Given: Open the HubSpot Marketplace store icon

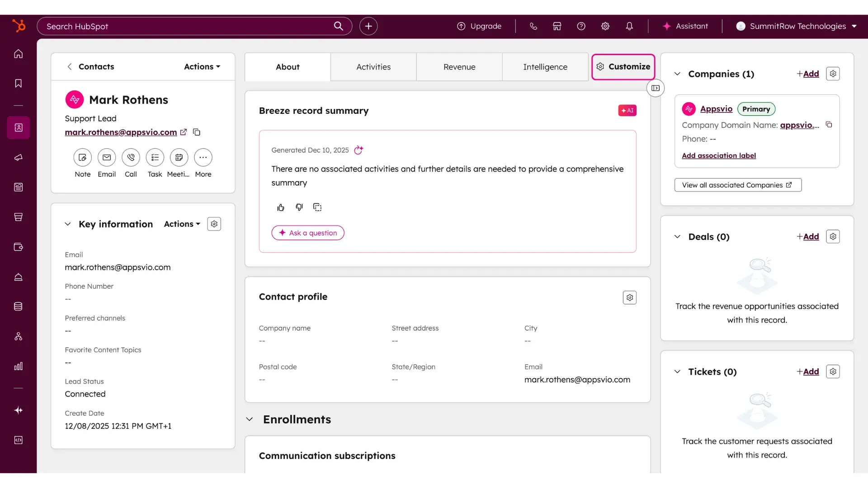Looking at the screenshot, I should coord(557,26).
